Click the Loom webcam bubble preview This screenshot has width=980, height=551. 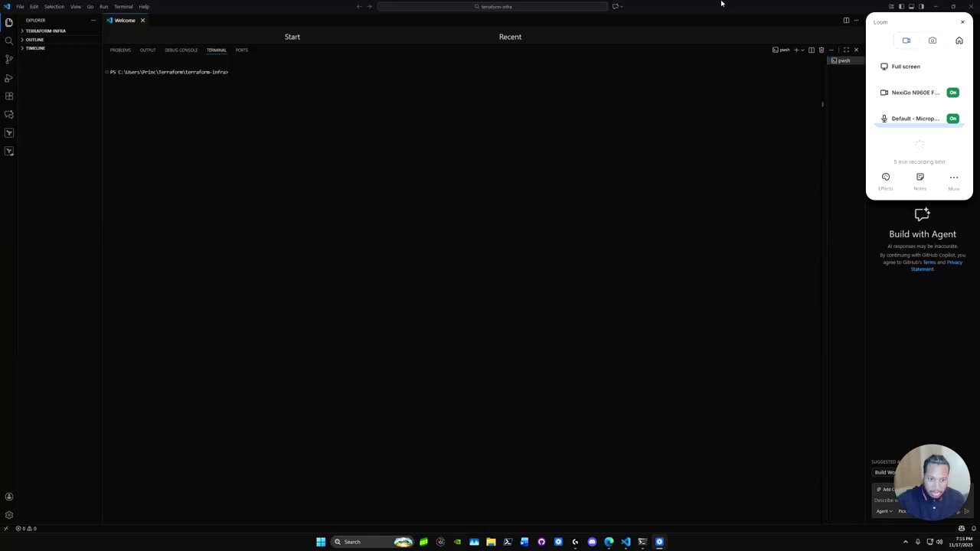coord(933,482)
